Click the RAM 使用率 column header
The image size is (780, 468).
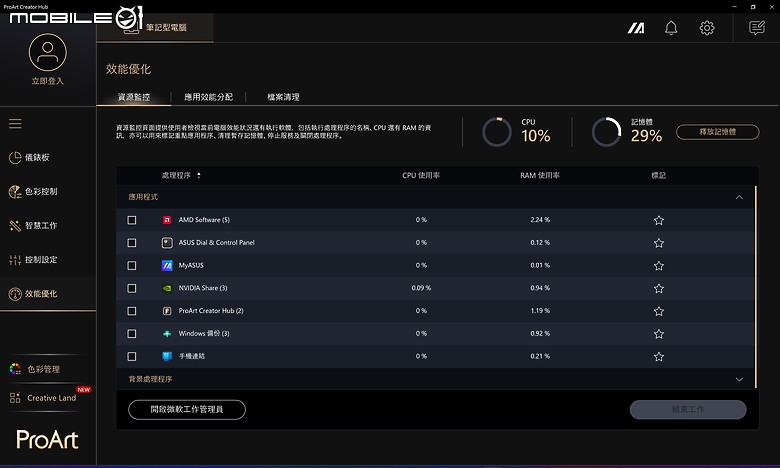point(540,176)
